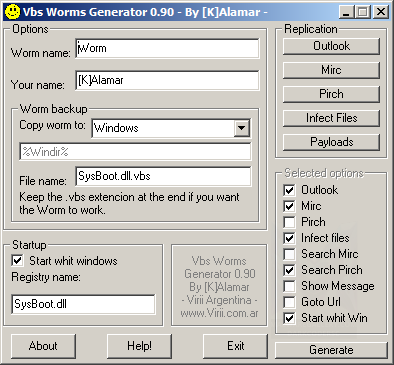Click the www.Virii.com.ar text in the credits box
Viewport: 394px width, 365px height.
pyautogui.click(x=219, y=313)
